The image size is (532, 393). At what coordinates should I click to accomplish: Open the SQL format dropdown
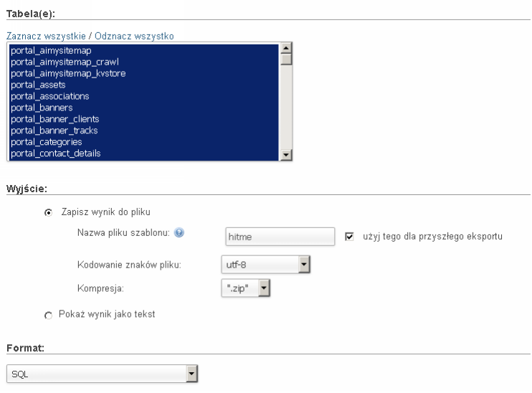(102, 374)
